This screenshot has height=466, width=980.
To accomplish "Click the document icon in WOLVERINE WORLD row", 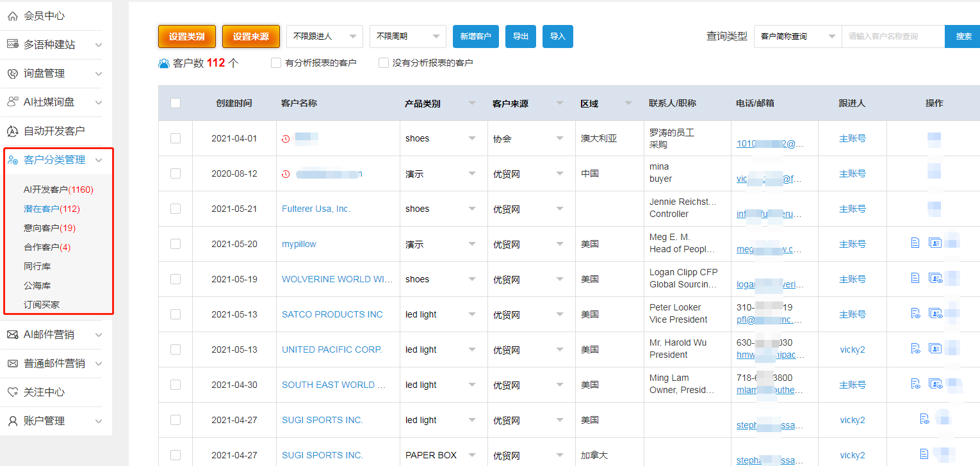I will coord(915,278).
